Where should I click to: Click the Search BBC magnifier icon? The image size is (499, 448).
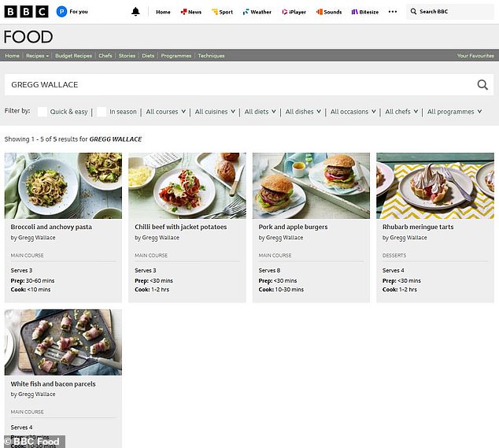click(x=413, y=12)
